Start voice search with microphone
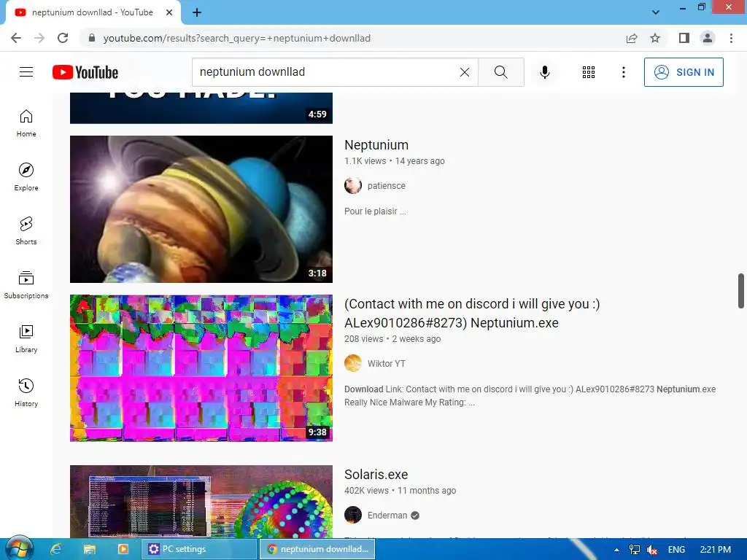Viewport: 747px width, 560px height. [x=544, y=72]
